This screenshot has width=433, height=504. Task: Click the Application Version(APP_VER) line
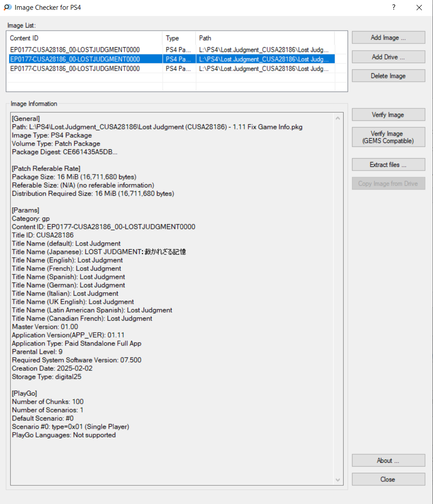click(x=68, y=335)
